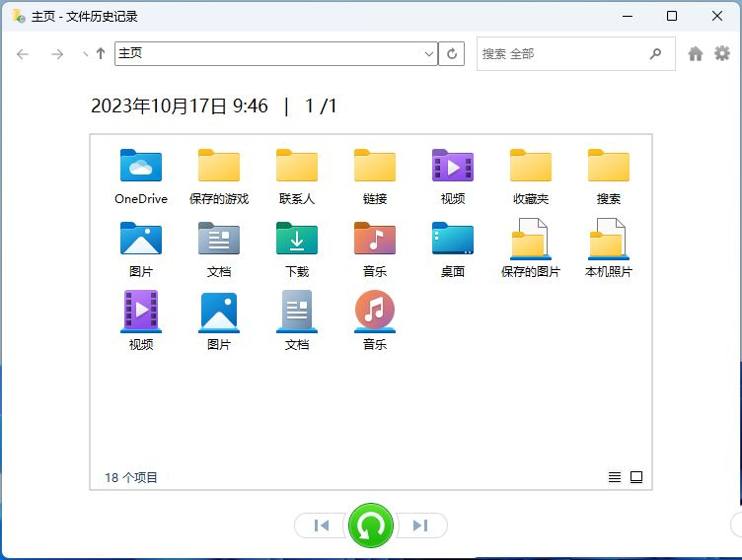Open the 视频 library in the third row
This screenshot has height=560, width=742.
(x=140, y=321)
